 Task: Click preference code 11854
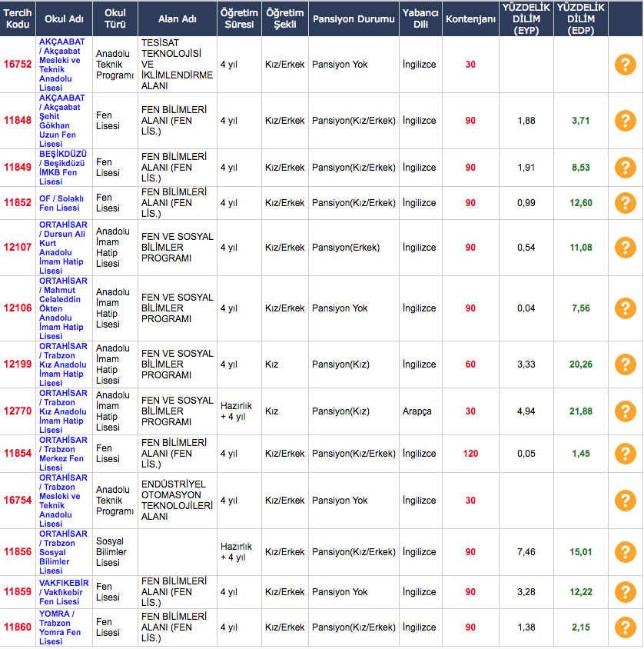point(18,454)
